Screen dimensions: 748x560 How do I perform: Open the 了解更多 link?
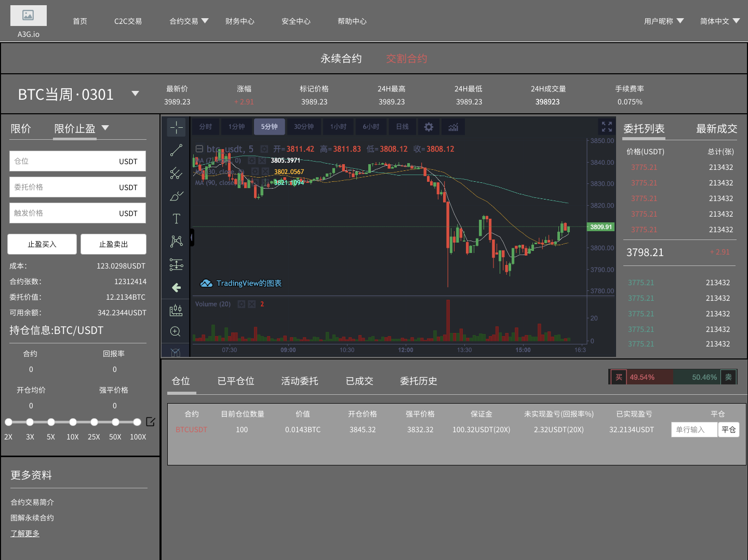pyautogui.click(x=25, y=534)
